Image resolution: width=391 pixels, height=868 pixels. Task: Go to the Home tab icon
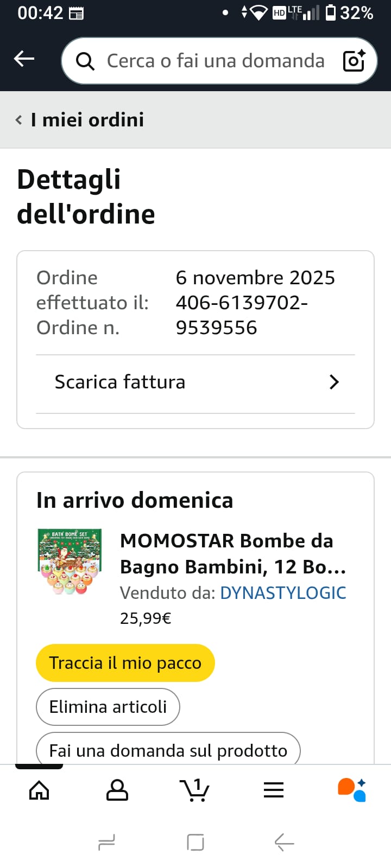[39, 790]
